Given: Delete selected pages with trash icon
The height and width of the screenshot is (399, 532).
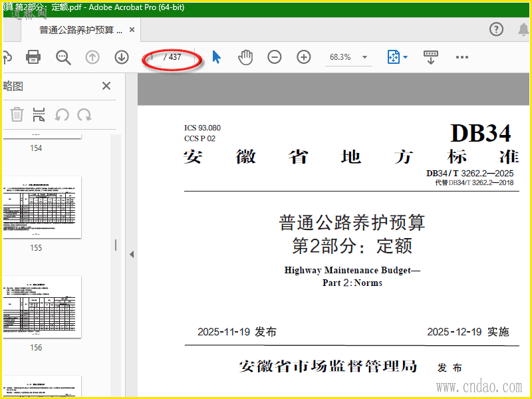Looking at the screenshot, I should pyautogui.click(x=17, y=114).
